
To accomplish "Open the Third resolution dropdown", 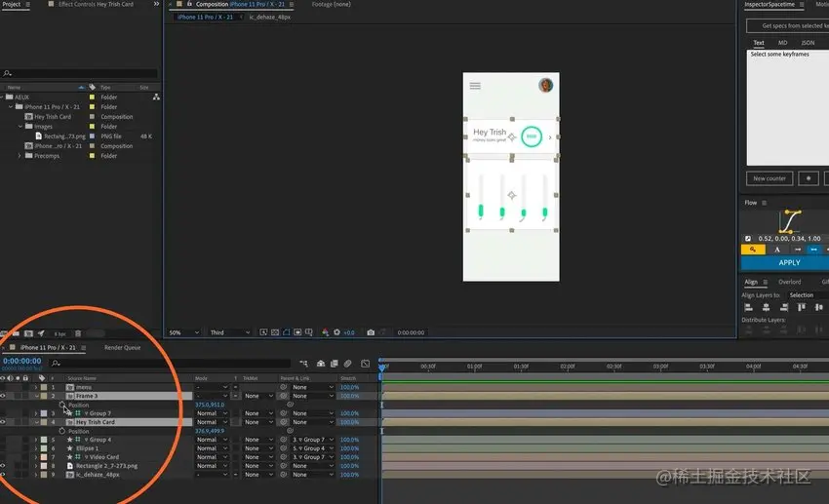I will [229, 332].
